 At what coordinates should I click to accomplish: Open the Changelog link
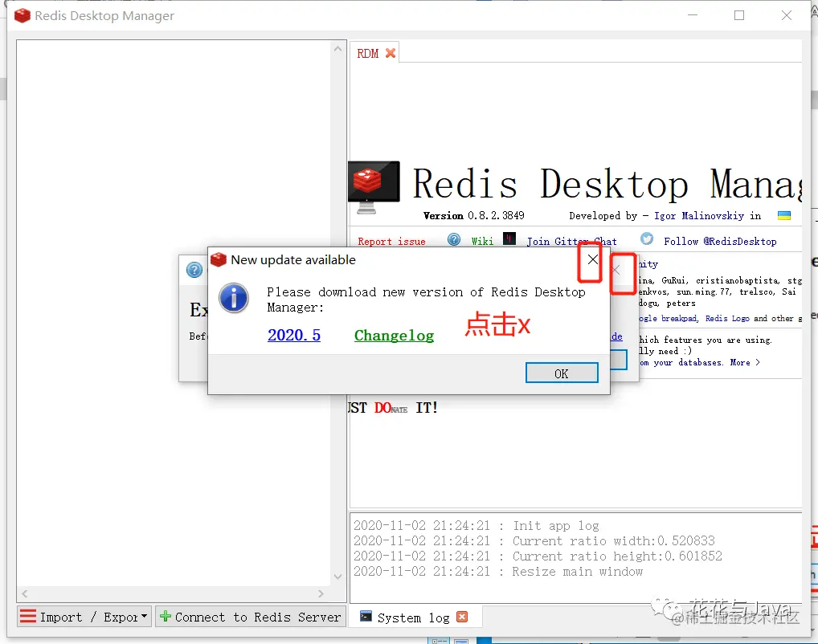(394, 336)
